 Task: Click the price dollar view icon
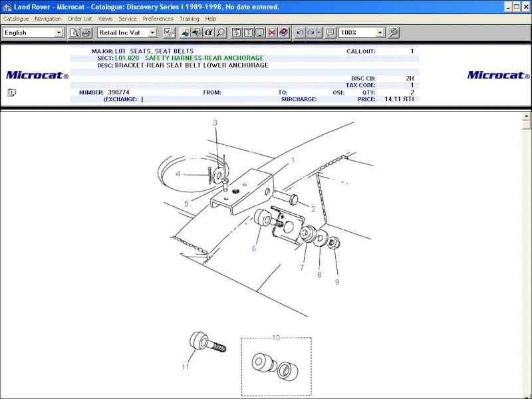coord(248,33)
